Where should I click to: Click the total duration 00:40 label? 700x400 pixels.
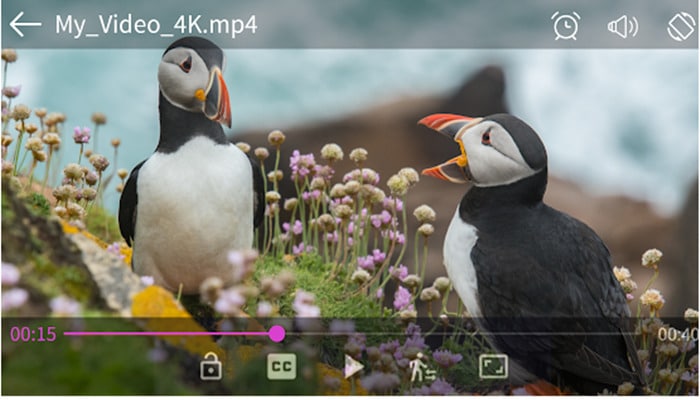678,334
